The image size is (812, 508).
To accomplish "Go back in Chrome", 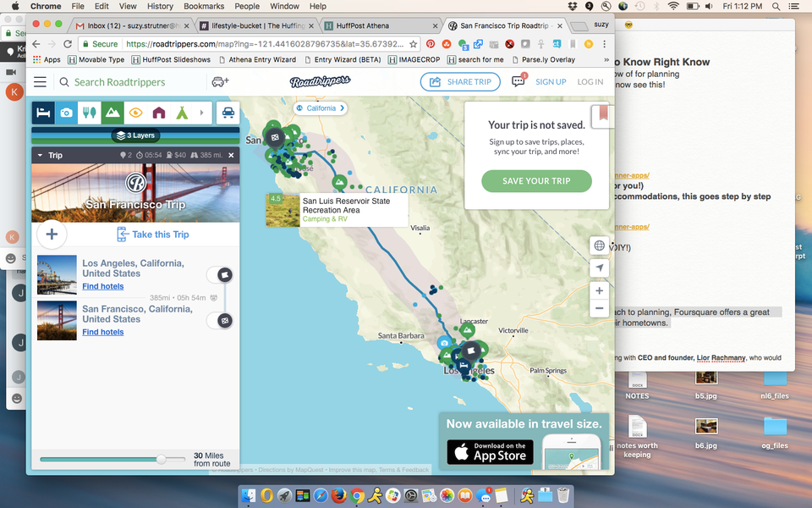I will [36, 44].
